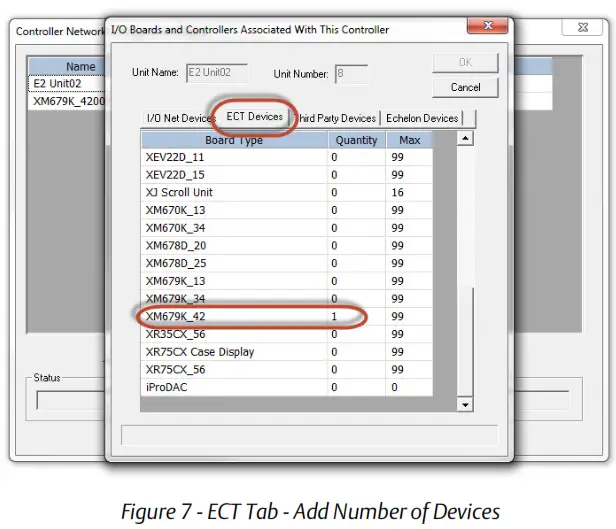Image resolution: width=616 pixels, height=529 pixels.
Task: Switch to the I/O Net Devices tab
Action: tap(178, 118)
